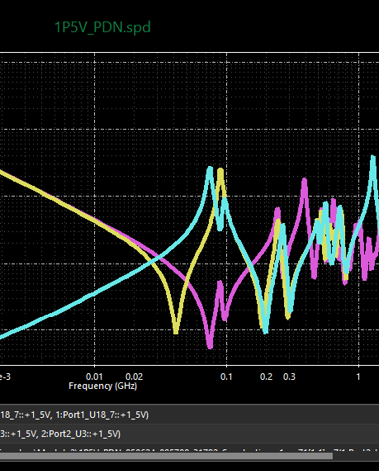
Task: Click the cyan curve peak just below 0.1 GHz
Action: tap(210, 169)
